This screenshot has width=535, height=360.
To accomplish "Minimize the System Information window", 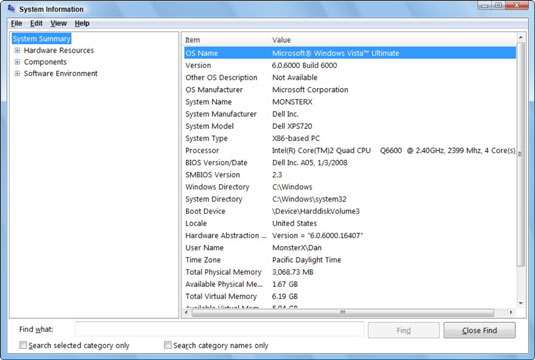I will click(485, 5).
